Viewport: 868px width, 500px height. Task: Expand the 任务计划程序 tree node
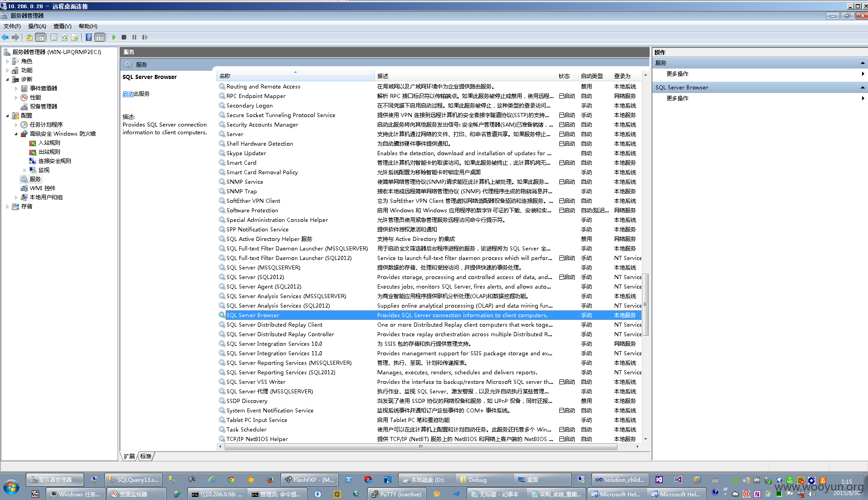[16, 125]
